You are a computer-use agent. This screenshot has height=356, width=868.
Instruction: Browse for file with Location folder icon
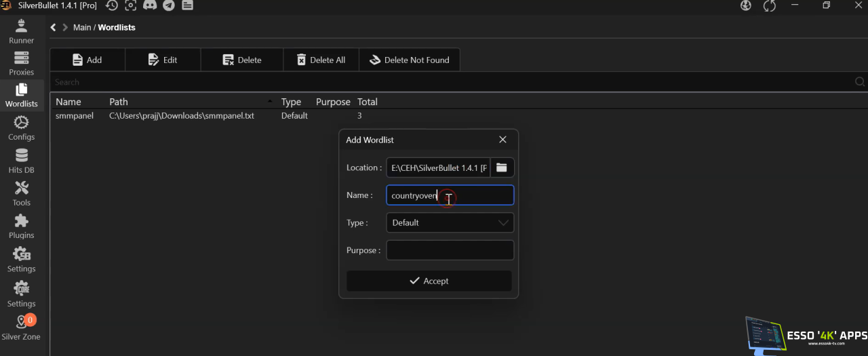tap(502, 167)
